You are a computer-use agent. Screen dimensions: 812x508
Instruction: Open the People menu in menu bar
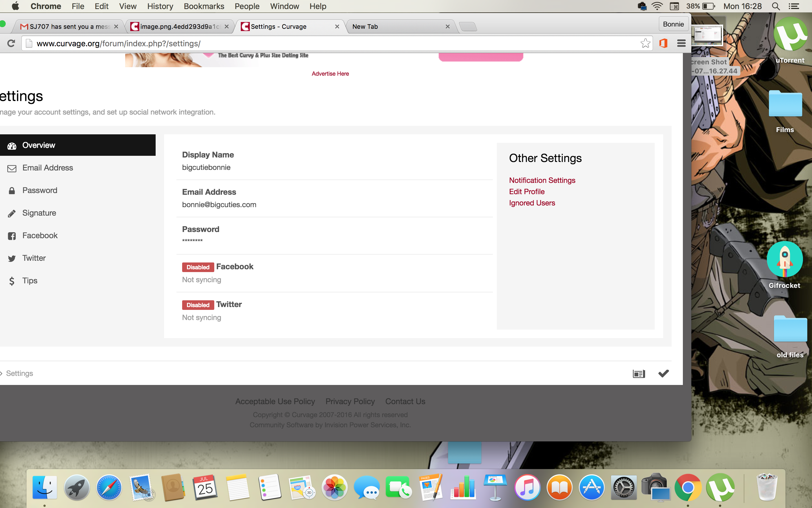pyautogui.click(x=247, y=6)
